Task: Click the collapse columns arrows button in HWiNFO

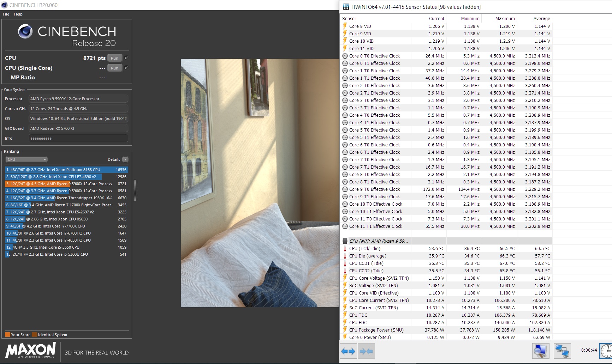Action: point(366,351)
